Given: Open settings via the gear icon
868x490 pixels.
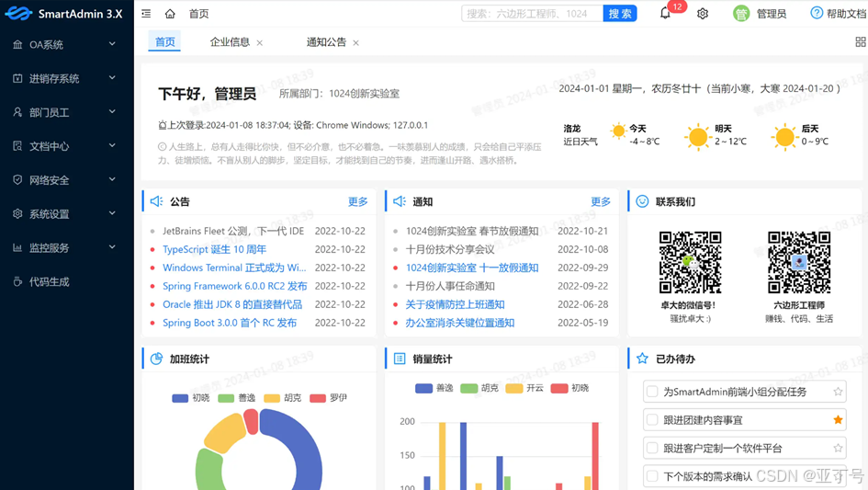Looking at the screenshot, I should [x=703, y=13].
